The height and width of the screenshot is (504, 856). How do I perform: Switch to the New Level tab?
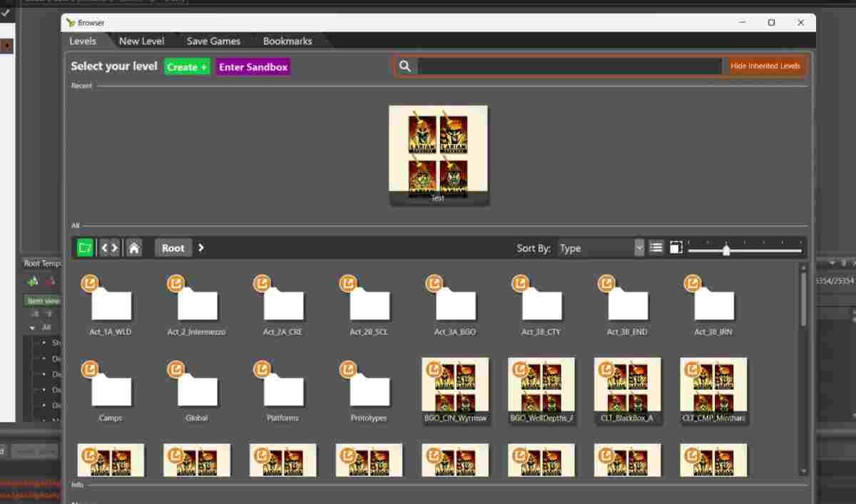point(142,41)
